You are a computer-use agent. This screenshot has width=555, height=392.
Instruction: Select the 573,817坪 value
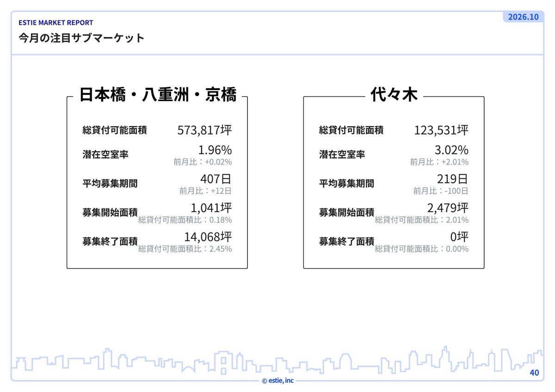(x=204, y=130)
